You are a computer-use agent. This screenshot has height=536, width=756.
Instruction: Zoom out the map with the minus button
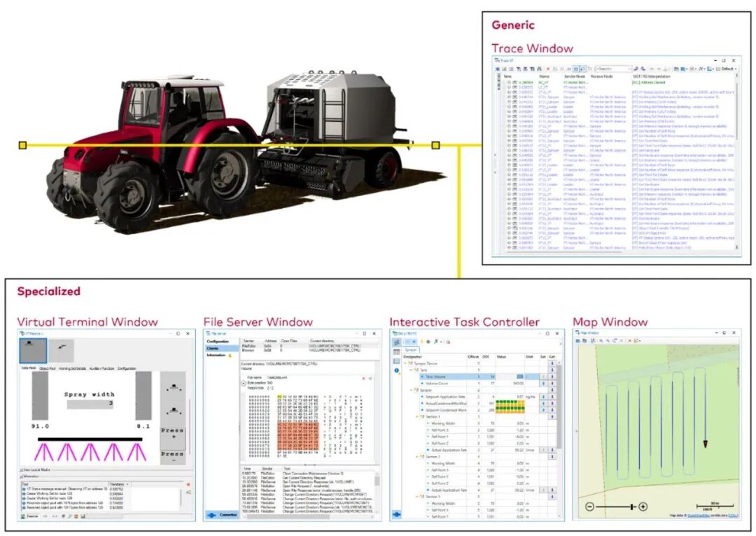coord(589,506)
